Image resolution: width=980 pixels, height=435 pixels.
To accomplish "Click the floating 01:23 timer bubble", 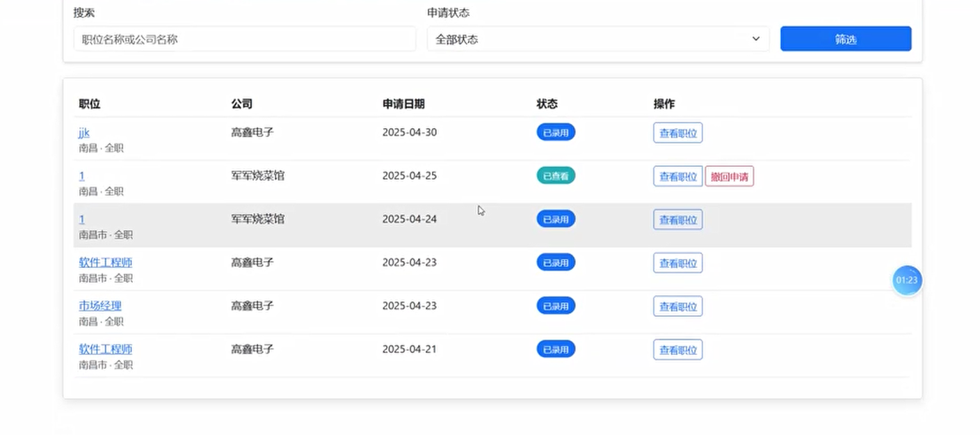I will 906,280.
